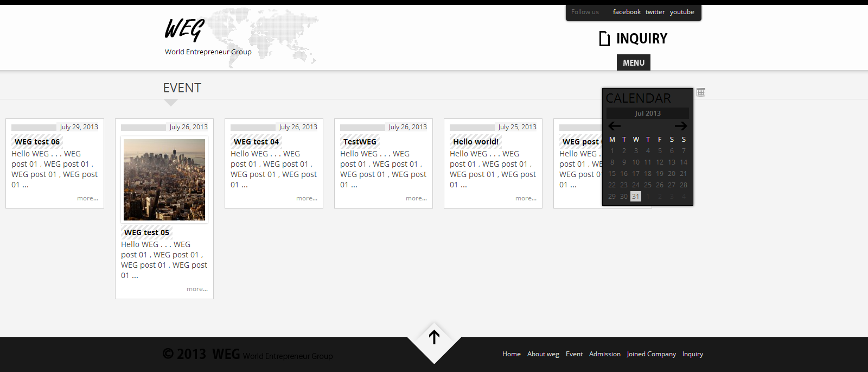Click more link on WEG test 04
Screen dimensions: 868x372
point(307,199)
